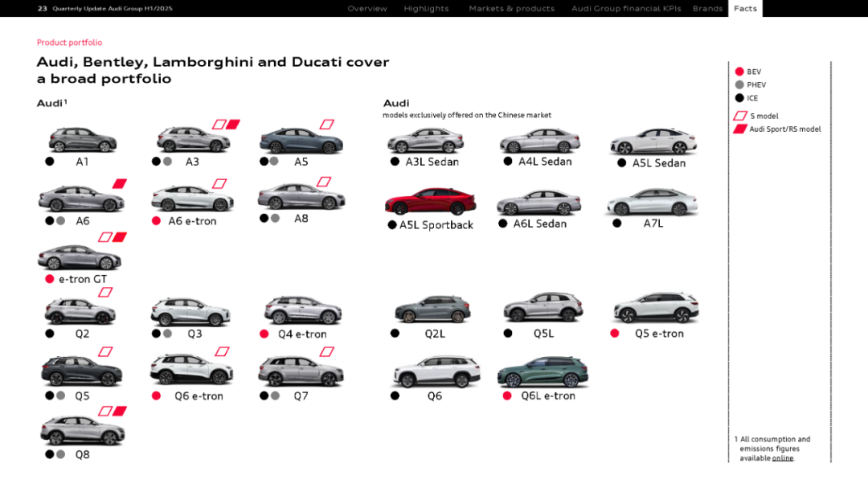Click the red BEV dot beside Q4 e-tron

coord(264,334)
